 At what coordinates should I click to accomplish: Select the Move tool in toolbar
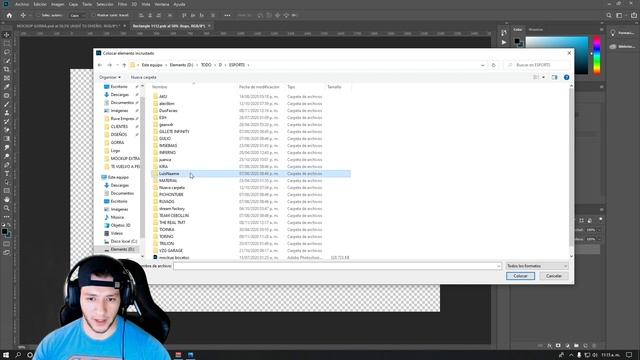pos(7,35)
